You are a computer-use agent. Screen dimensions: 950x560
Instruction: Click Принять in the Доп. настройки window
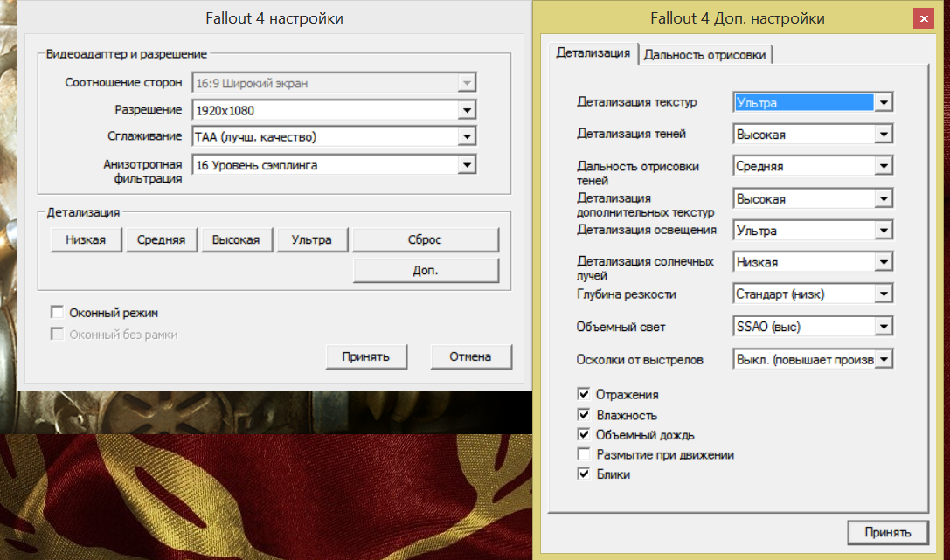pyautogui.click(x=888, y=533)
